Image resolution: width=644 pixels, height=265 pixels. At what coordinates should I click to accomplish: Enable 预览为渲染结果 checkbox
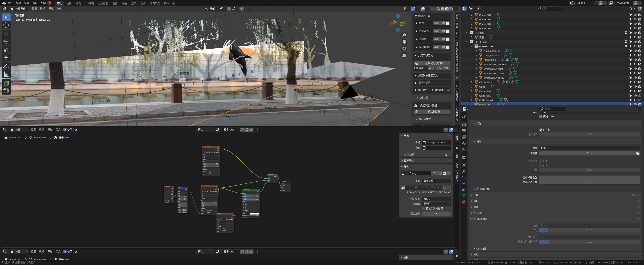pos(424,209)
